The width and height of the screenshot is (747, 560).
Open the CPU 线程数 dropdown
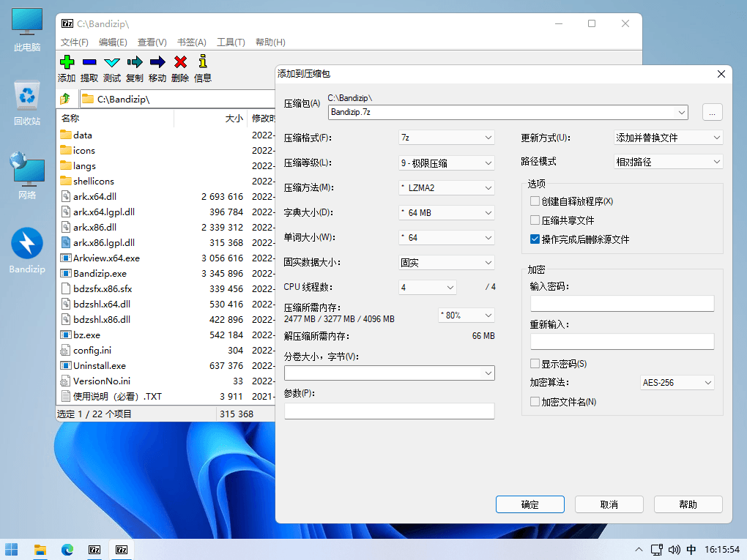click(x=428, y=287)
